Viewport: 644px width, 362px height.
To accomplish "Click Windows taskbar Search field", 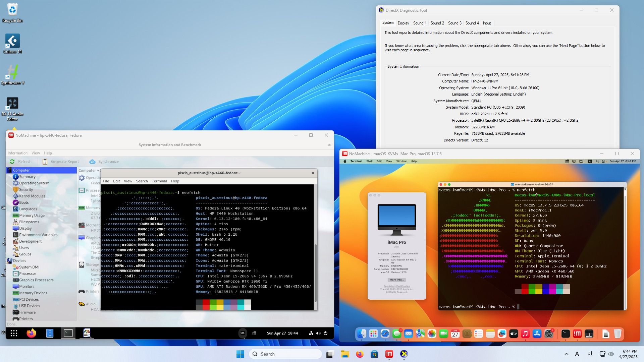I will pos(285,354).
